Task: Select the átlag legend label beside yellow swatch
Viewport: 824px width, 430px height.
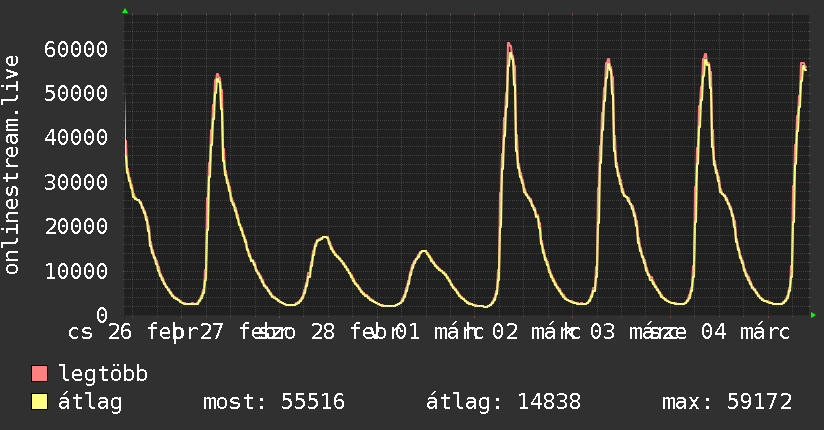Action: (x=90, y=402)
